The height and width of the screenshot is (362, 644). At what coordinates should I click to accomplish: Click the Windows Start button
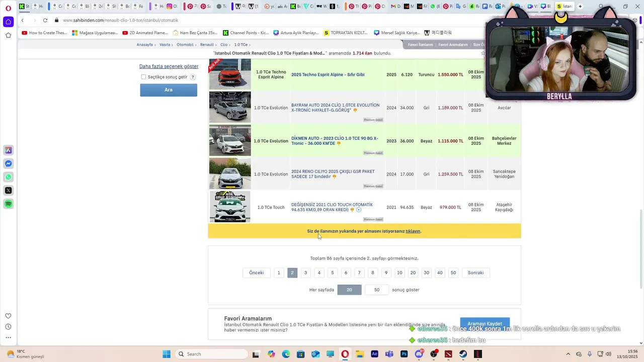coord(167,354)
